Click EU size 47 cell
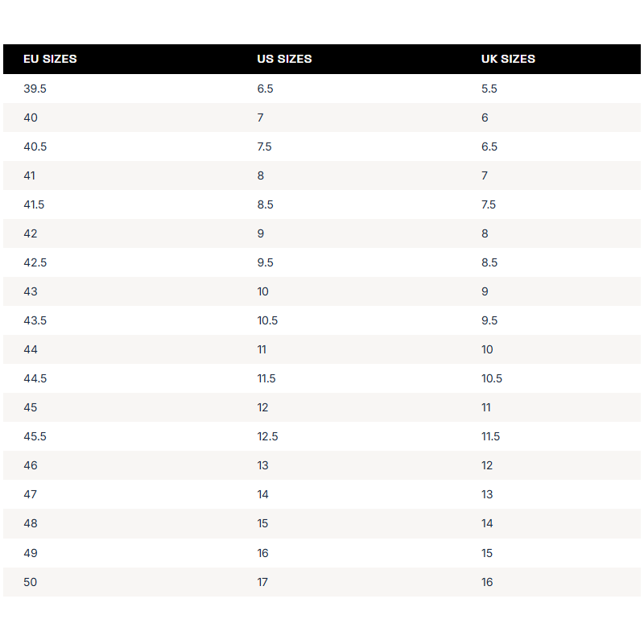This screenshot has width=644, height=644. pos(31,494)
